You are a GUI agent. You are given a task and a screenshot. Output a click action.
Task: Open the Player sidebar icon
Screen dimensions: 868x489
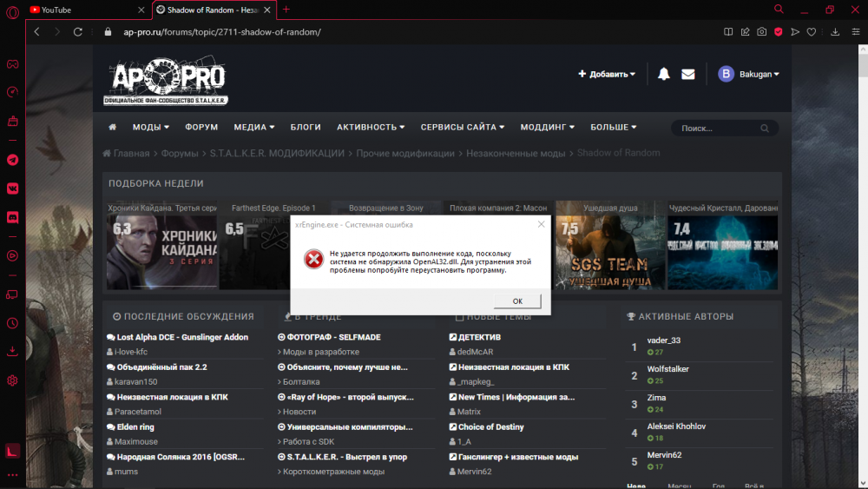coord(12,256)
